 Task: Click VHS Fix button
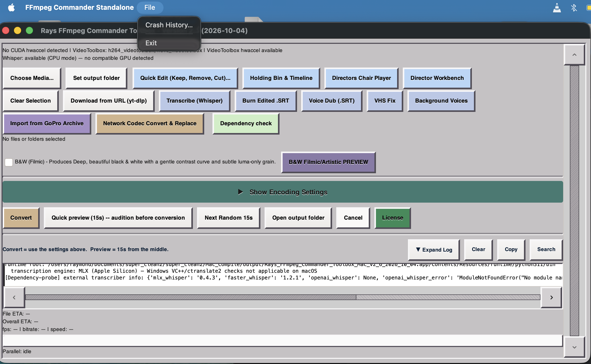click(385, 101)
